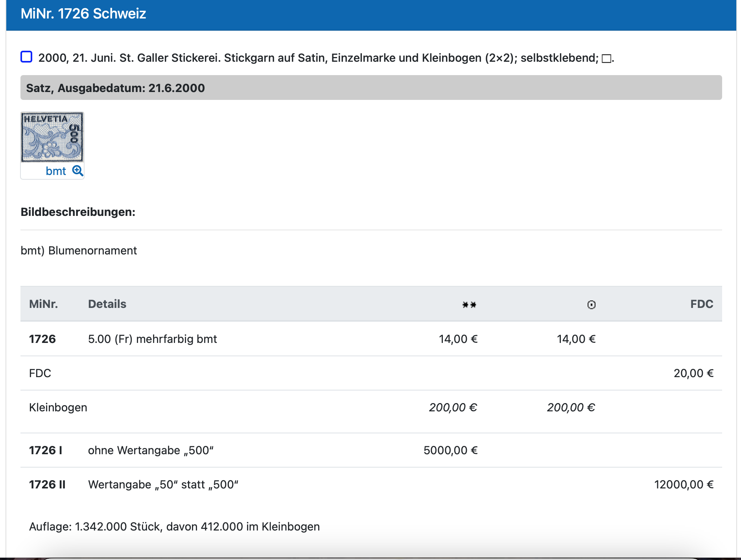Tick the blue checkbox before the 2000 entry
The image size is (741, 560).
(26, 57)
